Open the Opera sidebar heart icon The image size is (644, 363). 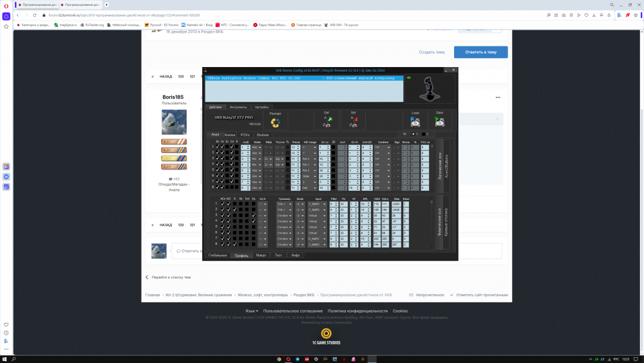click(x=6, y=325)
